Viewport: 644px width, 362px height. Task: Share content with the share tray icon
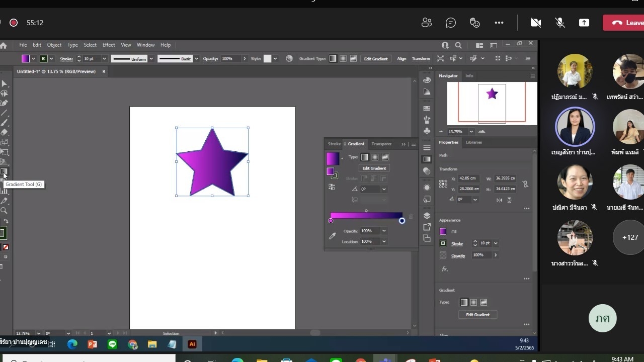(584, 23)
